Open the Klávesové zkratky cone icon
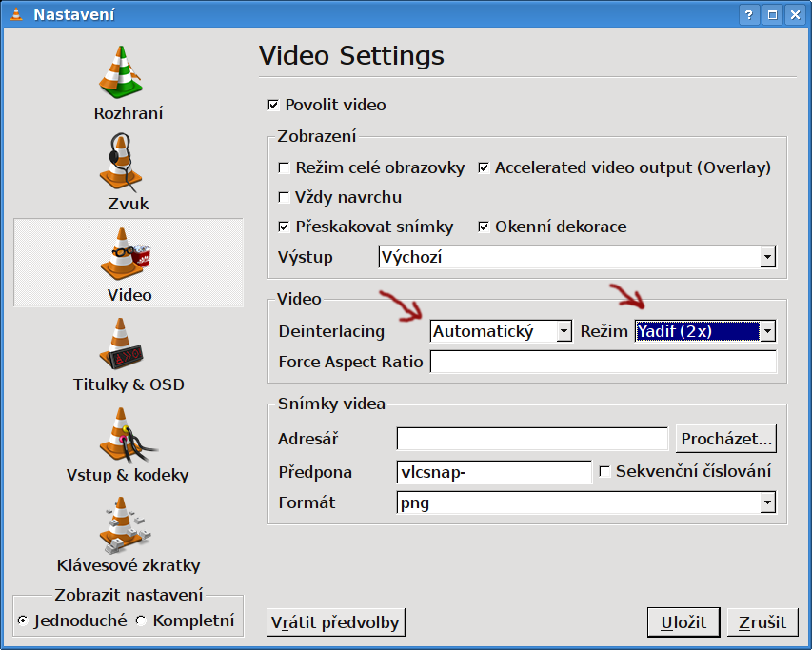This screenshot has width=812, height=650. (x=125, y=525)
